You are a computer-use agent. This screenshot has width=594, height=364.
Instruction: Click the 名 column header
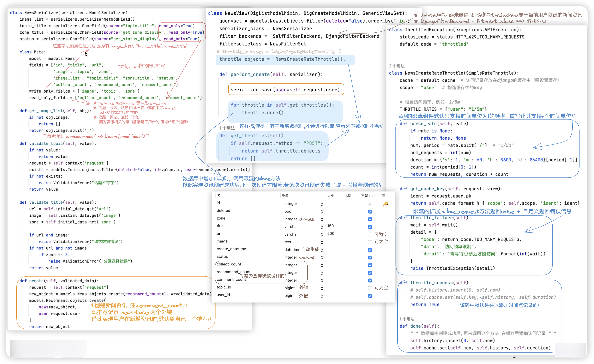point(218,196)
